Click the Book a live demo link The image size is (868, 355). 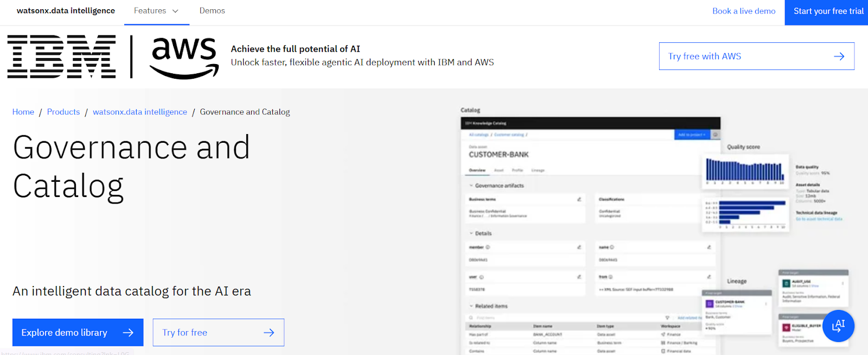[743, 11]
